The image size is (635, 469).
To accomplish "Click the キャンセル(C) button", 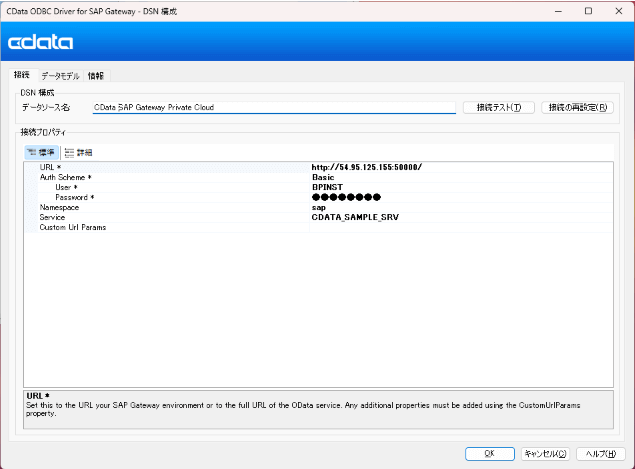I will click(545, 454).
